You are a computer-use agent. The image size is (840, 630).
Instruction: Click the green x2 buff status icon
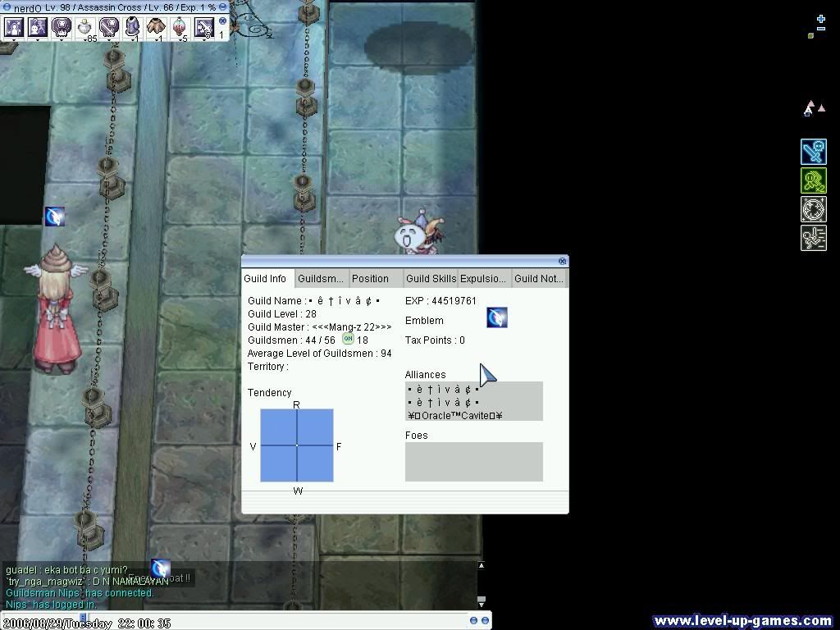click(813, 180)
